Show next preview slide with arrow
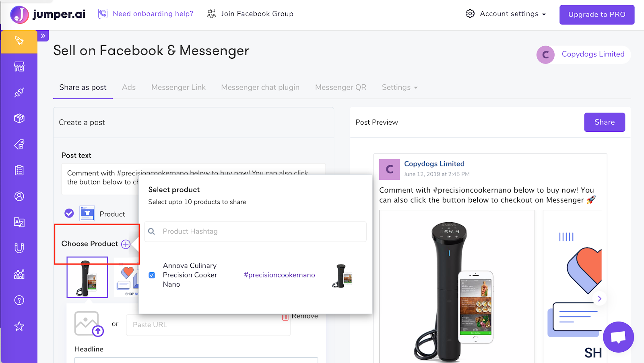This screenshot has height=363, width=644. (x=599, y=299)
